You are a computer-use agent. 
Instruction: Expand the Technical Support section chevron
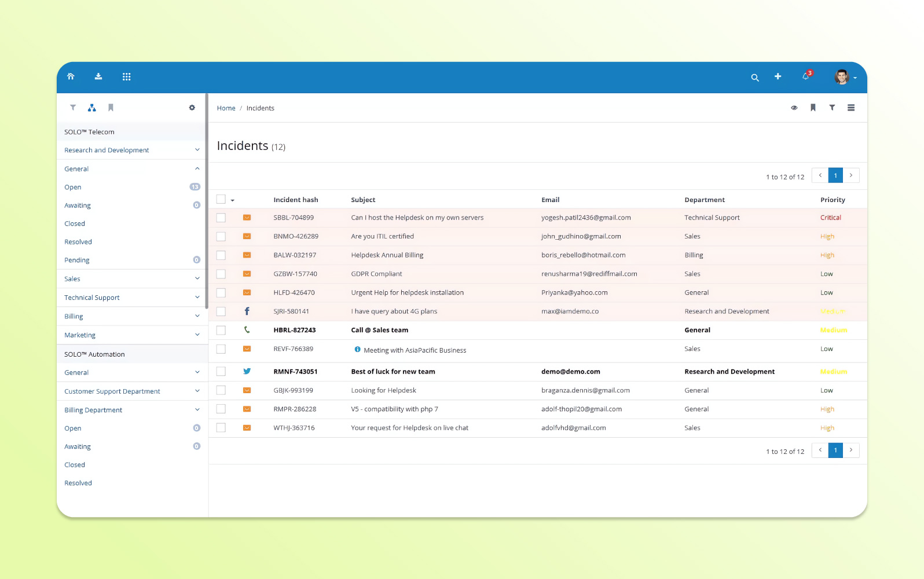tap(197, 298)
